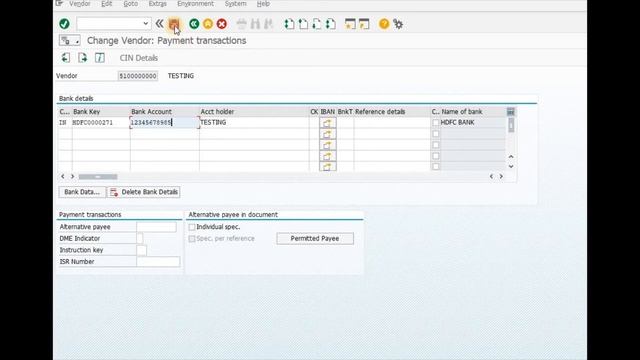640x360 pixels.
Task: Click the Find Next binoculars icon
Action: pyautogui.click(x=268, y=24)
